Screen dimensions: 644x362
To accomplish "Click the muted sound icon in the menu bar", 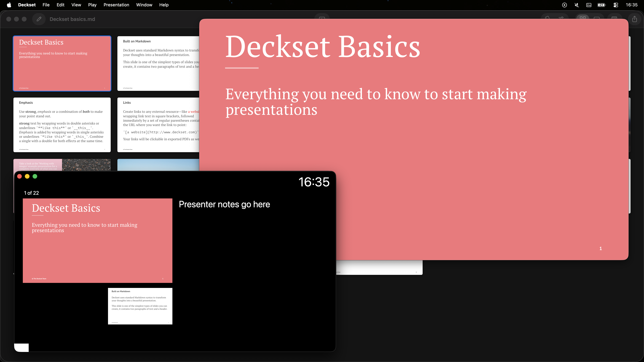I will [577, 5].
